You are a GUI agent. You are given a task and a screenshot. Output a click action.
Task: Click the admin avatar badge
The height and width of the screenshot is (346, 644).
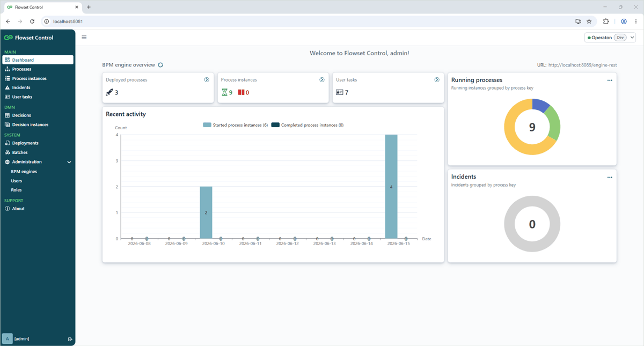coord(8,339)
